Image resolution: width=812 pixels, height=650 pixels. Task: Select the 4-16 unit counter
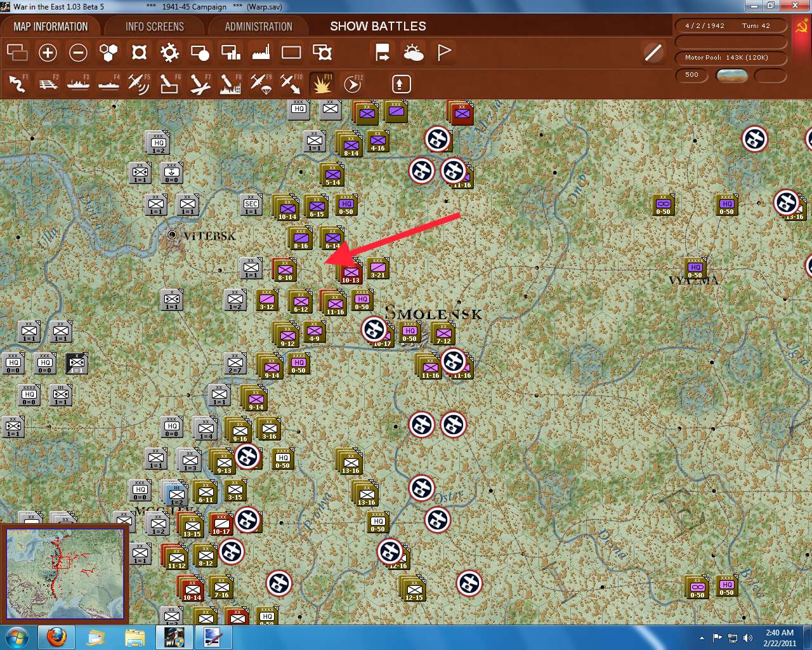click(x=377, y=141)
